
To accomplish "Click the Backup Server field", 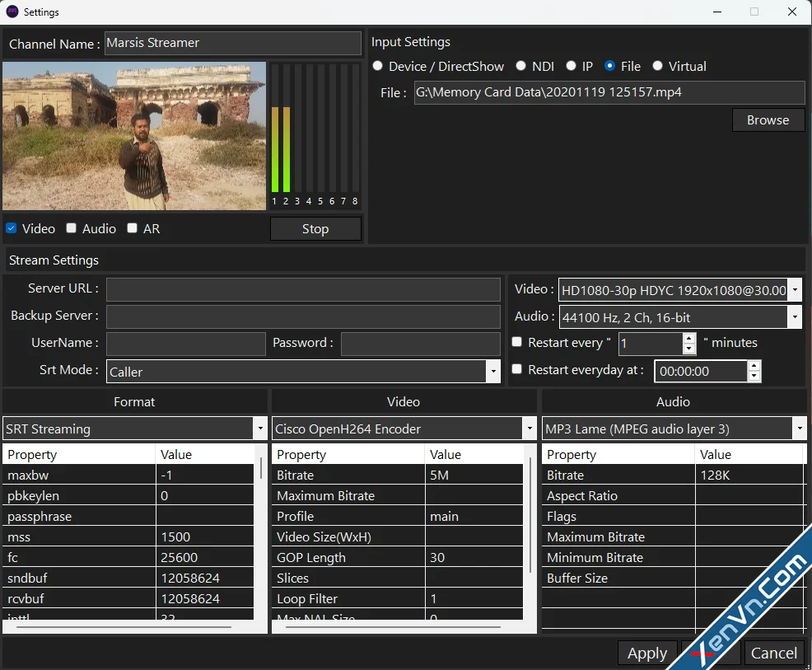I will pos(303,316).
